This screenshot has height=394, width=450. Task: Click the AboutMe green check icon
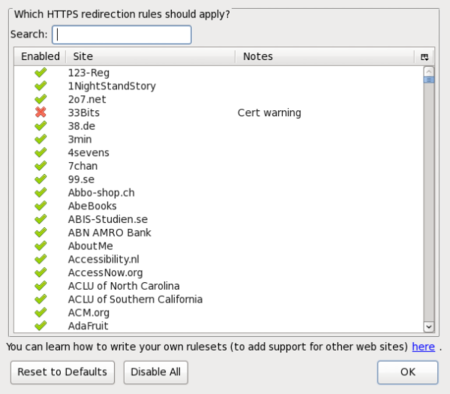41,246
